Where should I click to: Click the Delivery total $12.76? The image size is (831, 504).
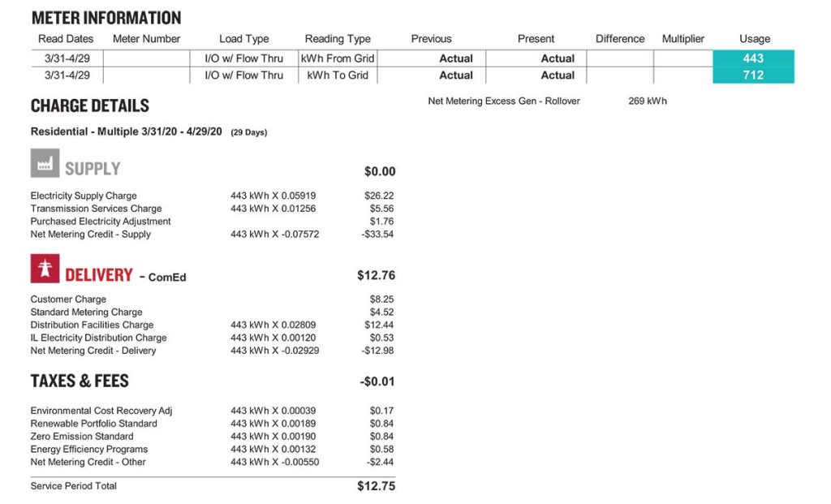(377, 275)
